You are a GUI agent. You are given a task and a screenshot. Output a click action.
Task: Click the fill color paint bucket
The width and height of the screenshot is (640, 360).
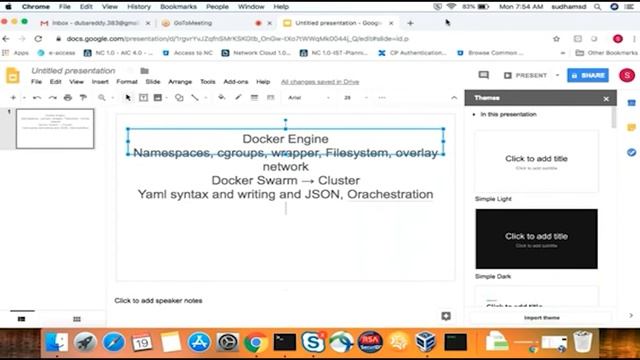(x=222, y=98)
